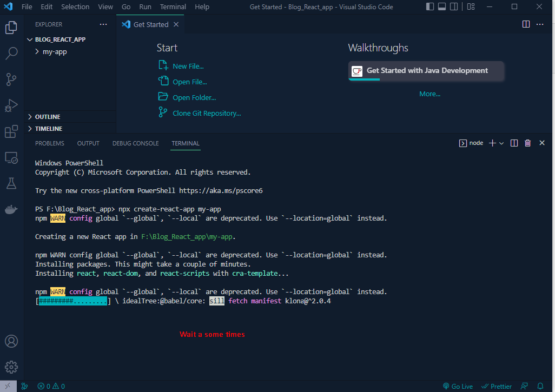
Task: Open the View menu
Action: [x=105, y=6]
